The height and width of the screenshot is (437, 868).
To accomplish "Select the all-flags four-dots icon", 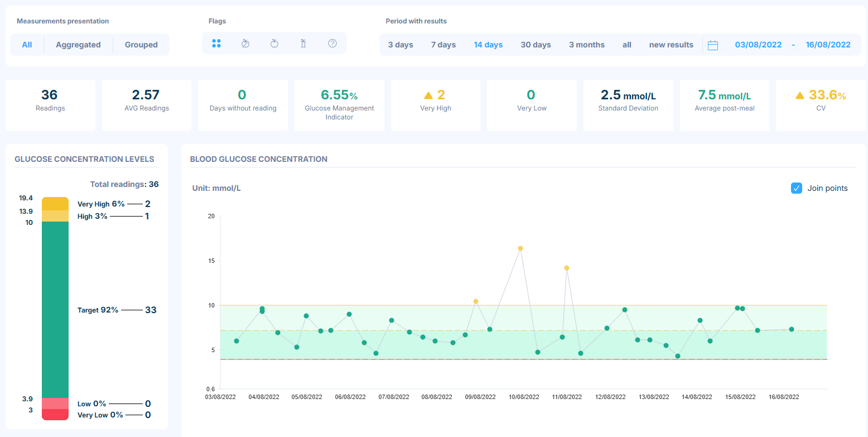I will tap(216, 43).
